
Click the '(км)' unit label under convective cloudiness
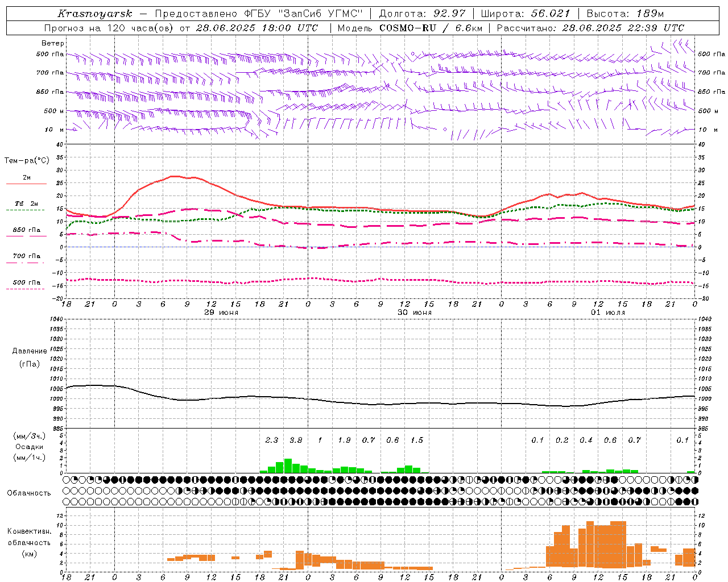(x=29, y=554)
